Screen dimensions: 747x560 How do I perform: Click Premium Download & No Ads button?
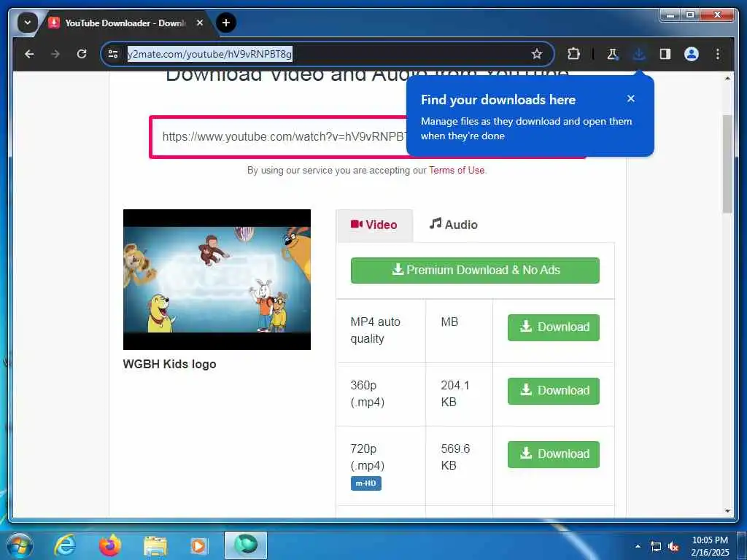pyautogui.click(x=475, y=270)
